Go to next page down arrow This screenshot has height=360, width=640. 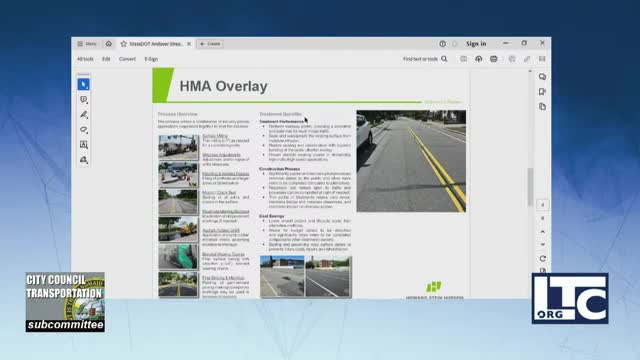pos(542,244)
